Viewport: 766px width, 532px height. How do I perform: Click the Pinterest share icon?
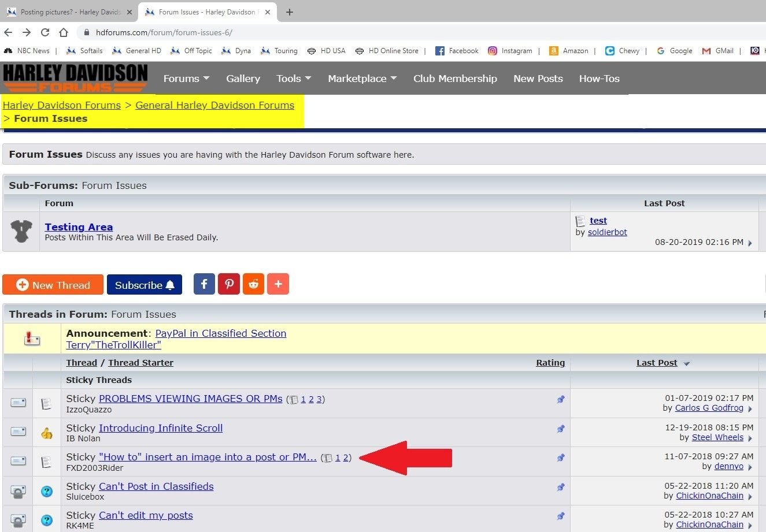click(229, 284)
